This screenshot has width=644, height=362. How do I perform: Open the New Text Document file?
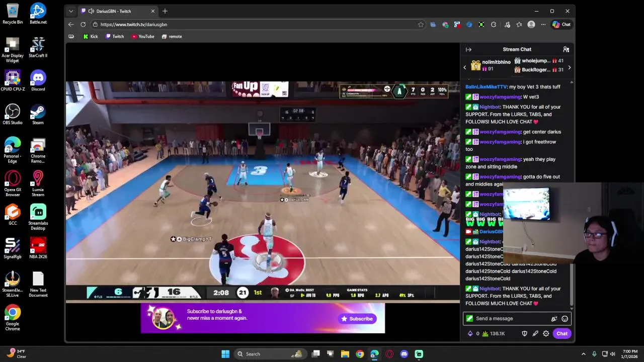pyautogui.click(x=38, y=285)
